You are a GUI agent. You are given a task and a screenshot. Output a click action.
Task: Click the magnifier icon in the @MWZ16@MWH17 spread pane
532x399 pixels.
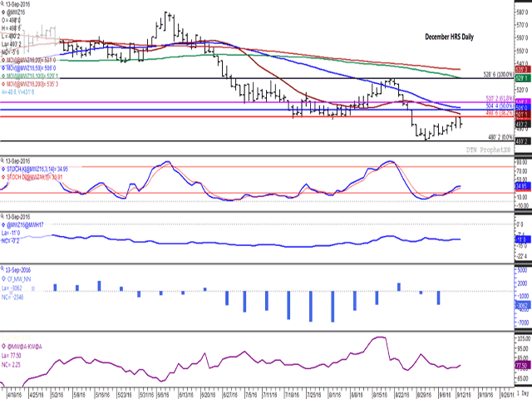(2, 216)
